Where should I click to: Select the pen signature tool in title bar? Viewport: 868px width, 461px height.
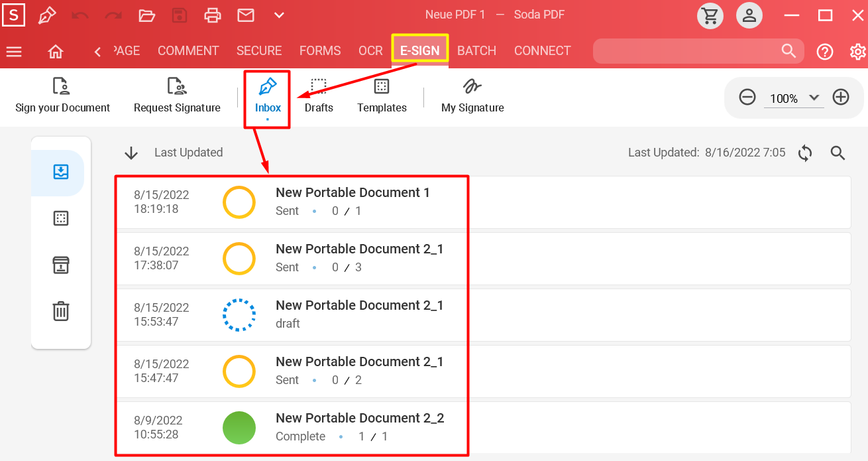[x=47, y=15]
